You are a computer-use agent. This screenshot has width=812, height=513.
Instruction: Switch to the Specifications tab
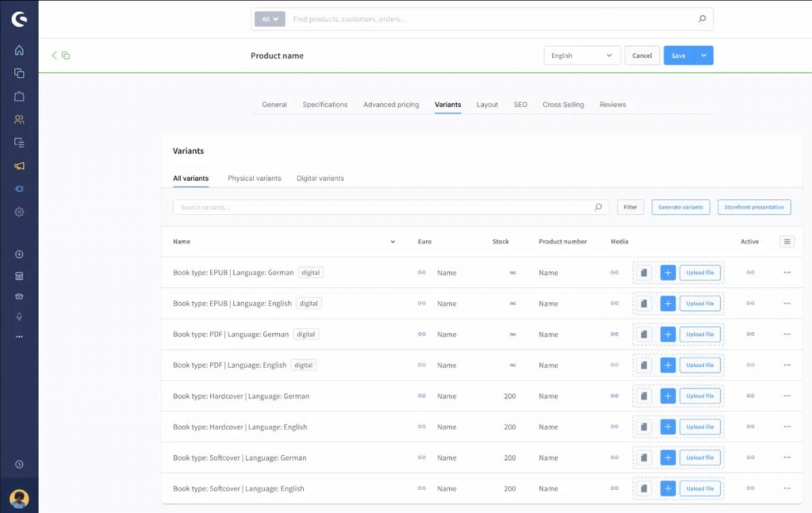point(324,104)
